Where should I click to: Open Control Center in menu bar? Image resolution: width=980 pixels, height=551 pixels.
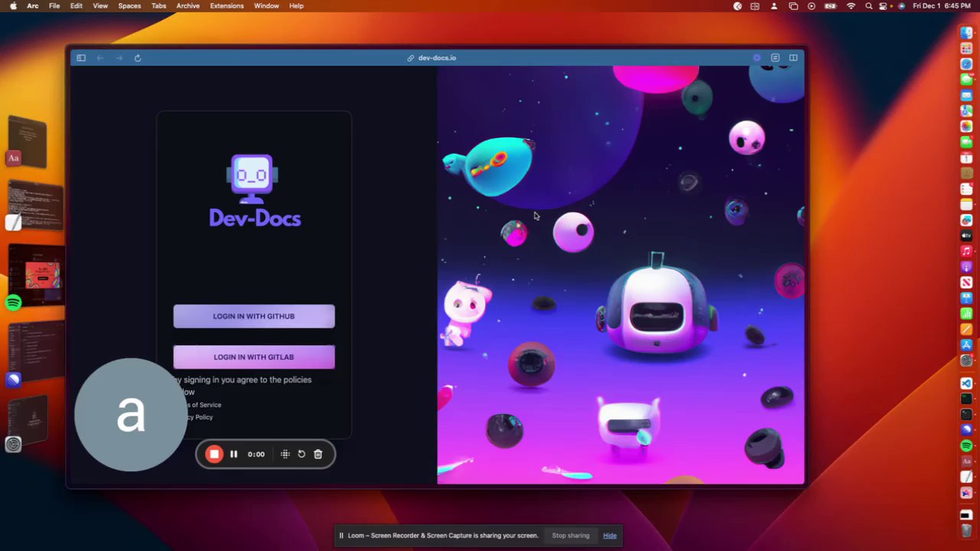[x=884, y=6]
